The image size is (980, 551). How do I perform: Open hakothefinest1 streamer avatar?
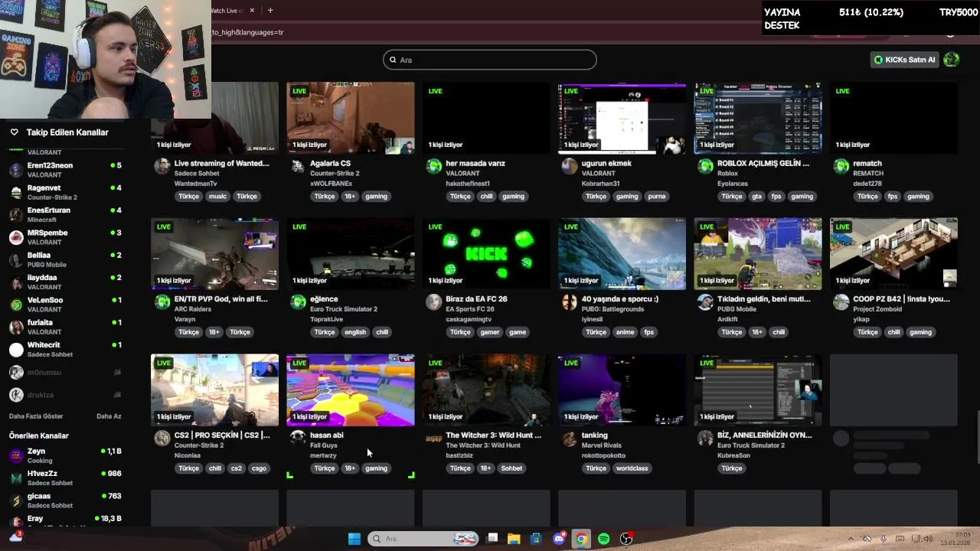pyautogui.click(x=433, y=166)
